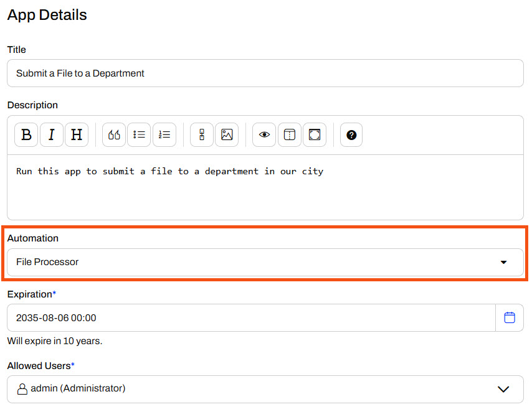
Task: Insert a block quote in the description
Action: click(x=114, y=135)
